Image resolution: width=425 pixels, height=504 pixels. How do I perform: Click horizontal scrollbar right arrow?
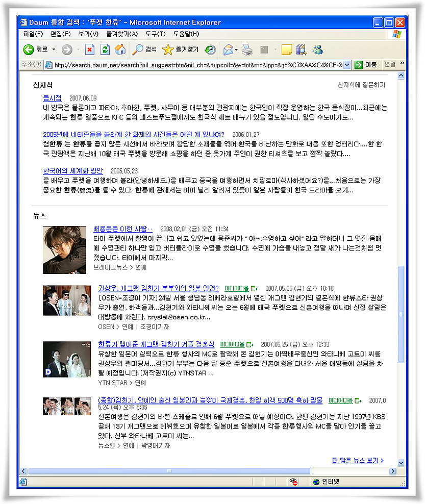393,471
